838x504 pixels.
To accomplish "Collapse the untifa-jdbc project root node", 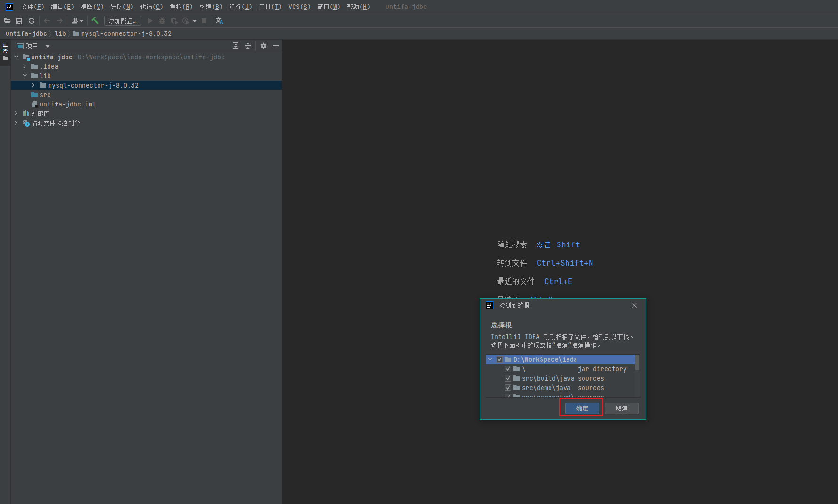I will pos(16,57).
